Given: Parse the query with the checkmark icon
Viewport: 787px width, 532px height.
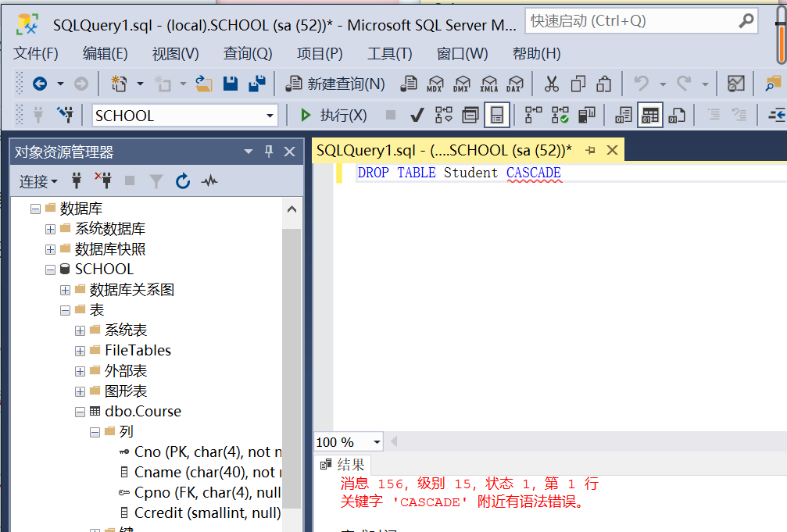Looking at the screenshot, I should click(417, 116).
